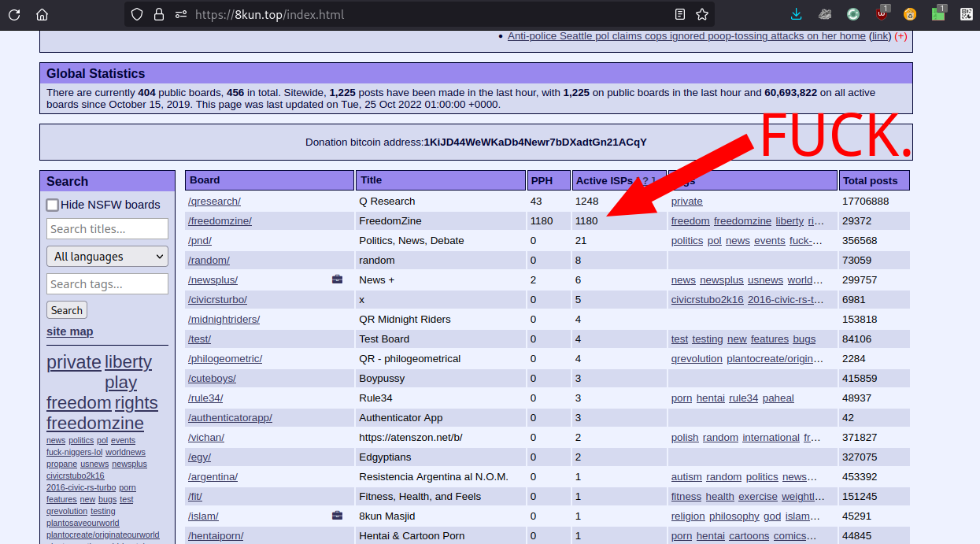Viewport: 980px width, 544px height.
Task: Click the propane tag in the sidebar cloud
Action: tap(61, 464)
